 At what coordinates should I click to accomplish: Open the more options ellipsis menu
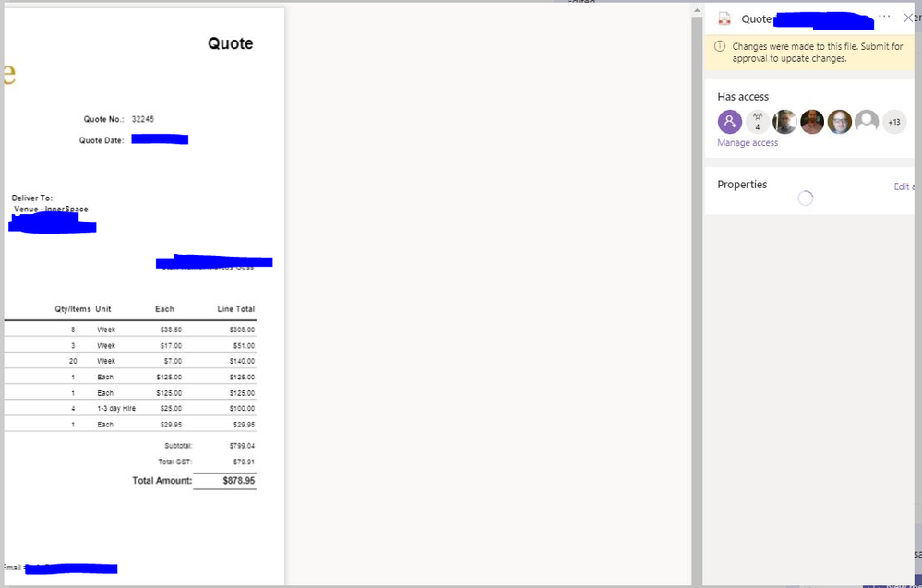[884, 17]
